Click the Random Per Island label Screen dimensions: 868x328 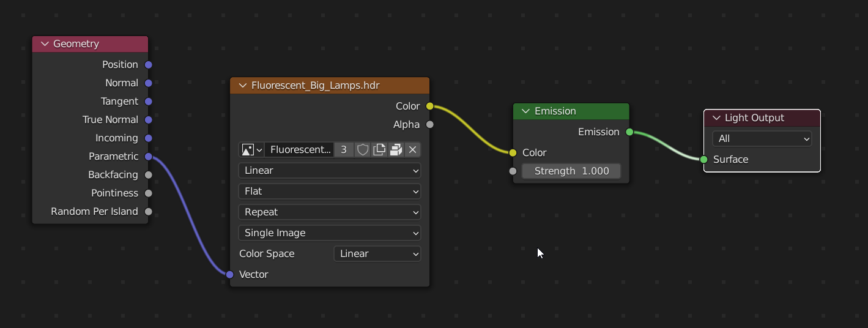[x=94, y=212]
